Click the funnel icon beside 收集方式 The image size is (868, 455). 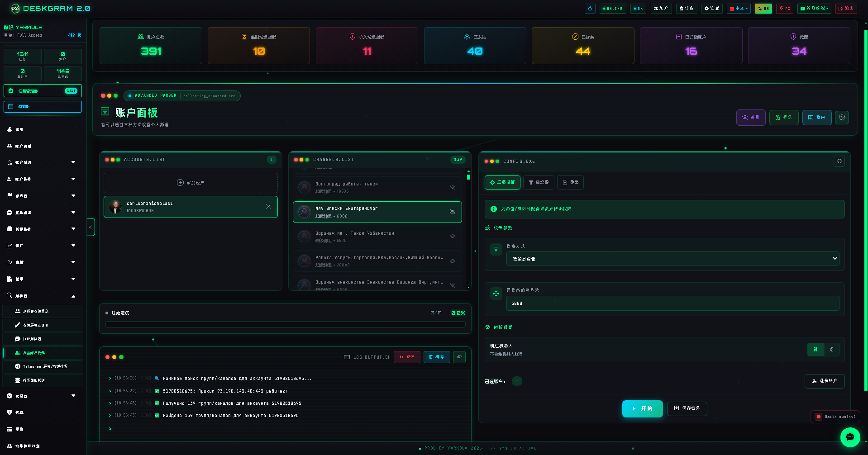[496, 249]
